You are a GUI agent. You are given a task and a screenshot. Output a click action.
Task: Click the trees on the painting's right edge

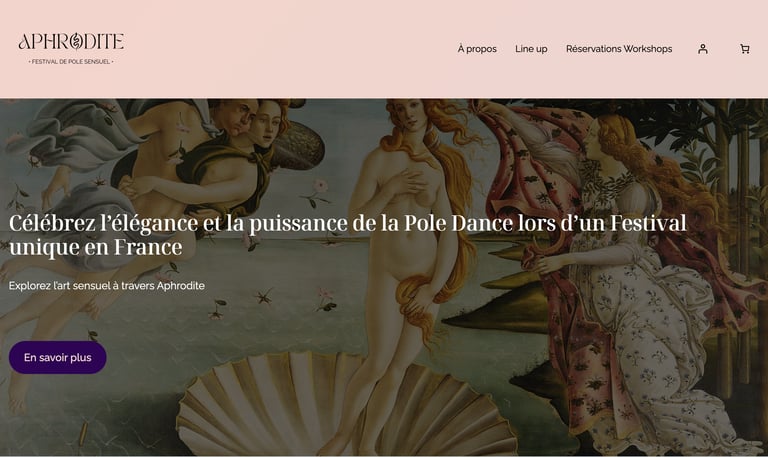tap(735, 196)
